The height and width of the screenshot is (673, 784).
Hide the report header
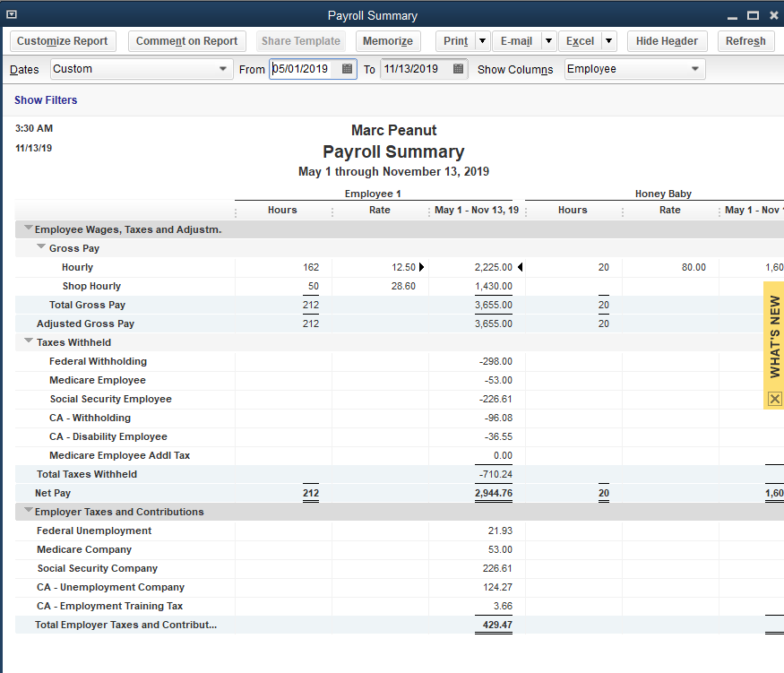click(x=667, y=41)
